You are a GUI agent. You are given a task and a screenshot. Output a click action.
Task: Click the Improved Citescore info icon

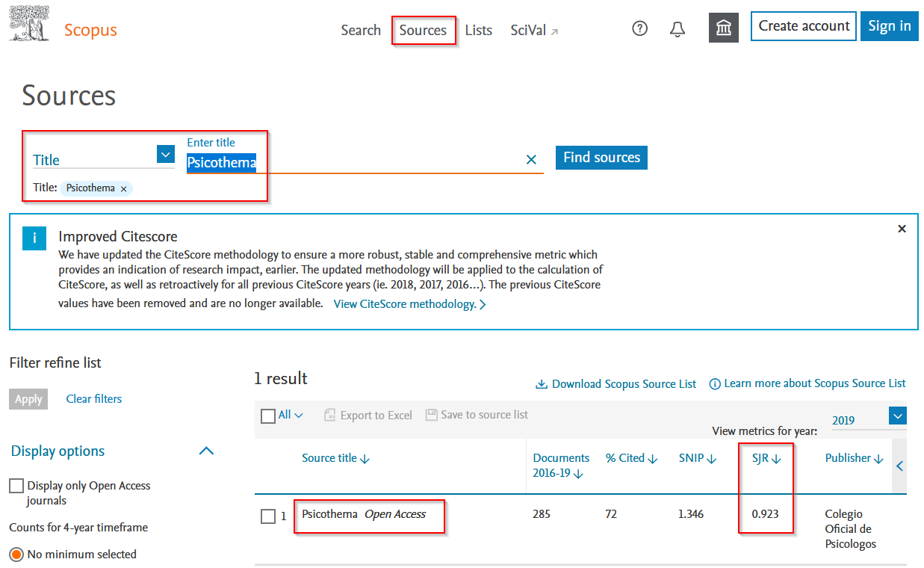34,238
